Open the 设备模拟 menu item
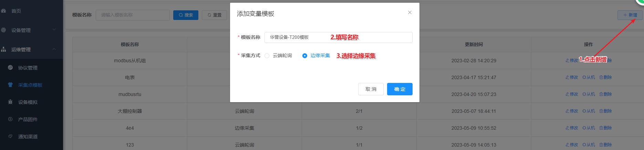 [x=28, y=102]
